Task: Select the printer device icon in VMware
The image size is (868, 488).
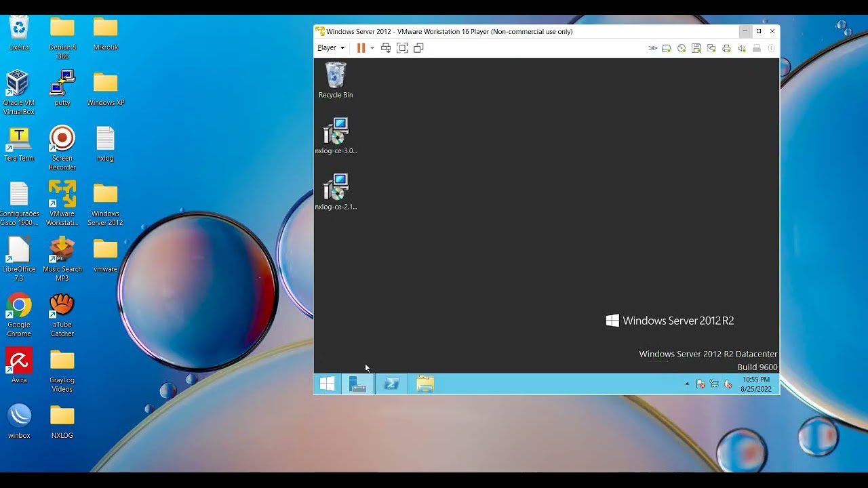Action: click(x=726, y=48)
